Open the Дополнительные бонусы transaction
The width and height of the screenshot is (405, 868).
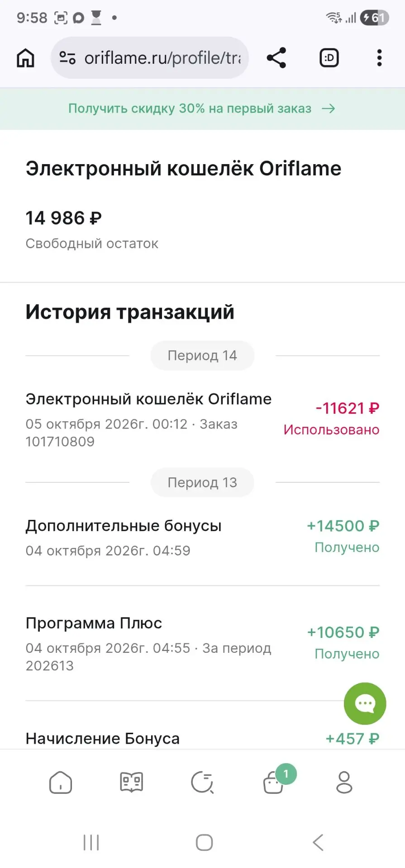click(202, 538)
